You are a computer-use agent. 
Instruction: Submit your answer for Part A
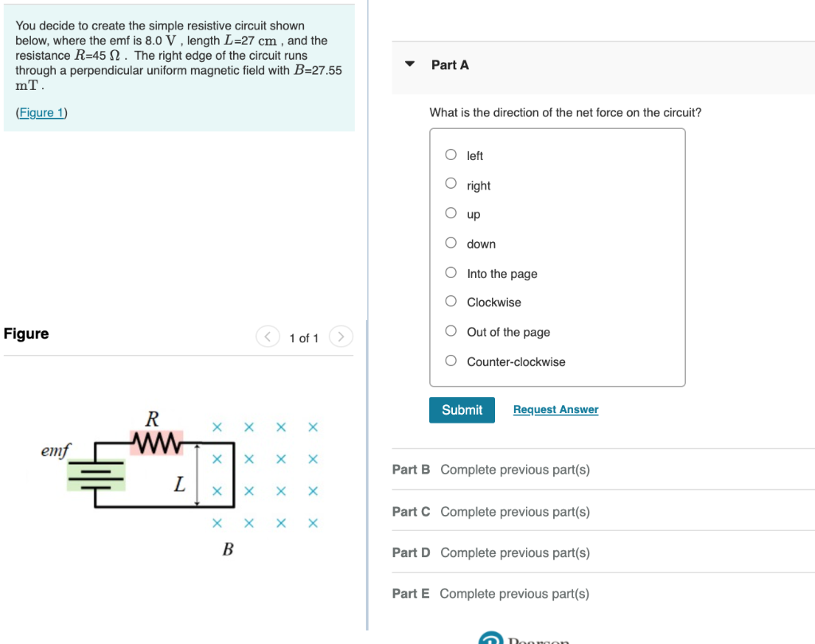point(462,409)
